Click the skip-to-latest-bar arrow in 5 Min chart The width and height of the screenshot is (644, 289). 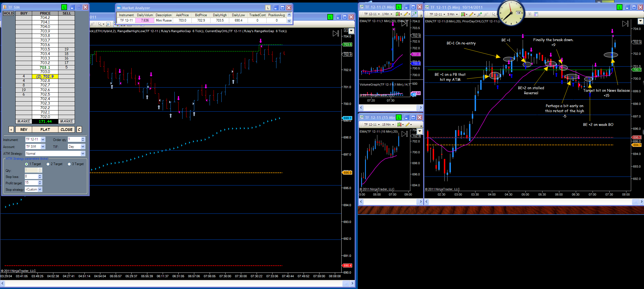(x=625, y=24)
